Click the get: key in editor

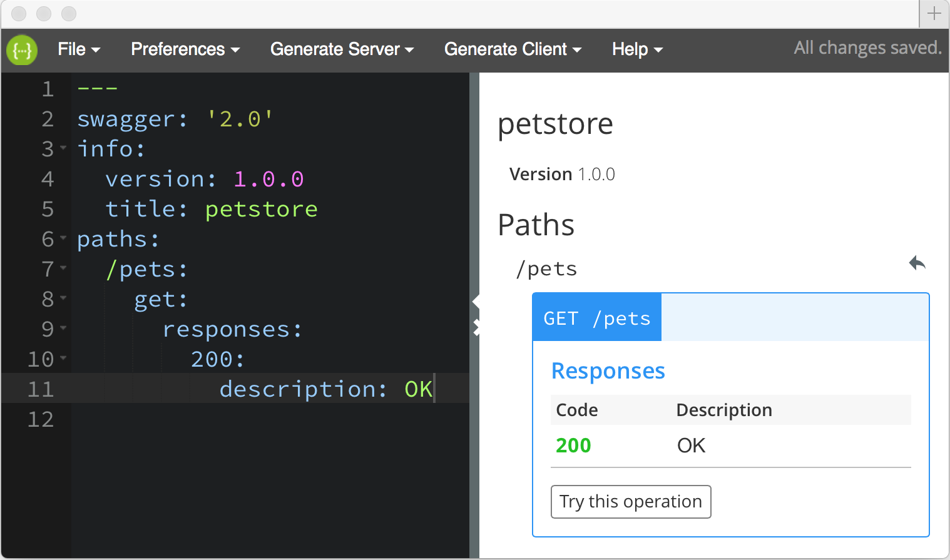click(x=161, y=299)
